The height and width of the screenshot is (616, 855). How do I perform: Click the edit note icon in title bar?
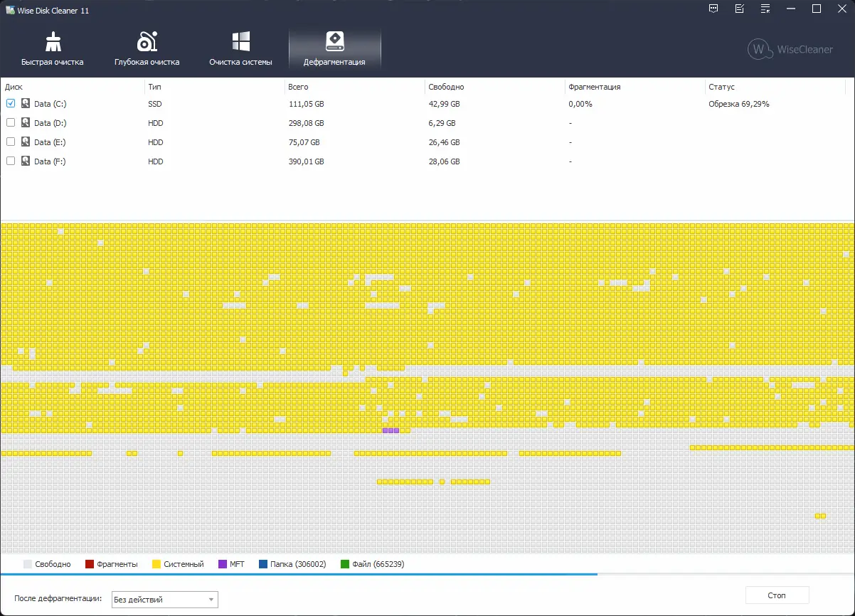click(x=740, y=9)
